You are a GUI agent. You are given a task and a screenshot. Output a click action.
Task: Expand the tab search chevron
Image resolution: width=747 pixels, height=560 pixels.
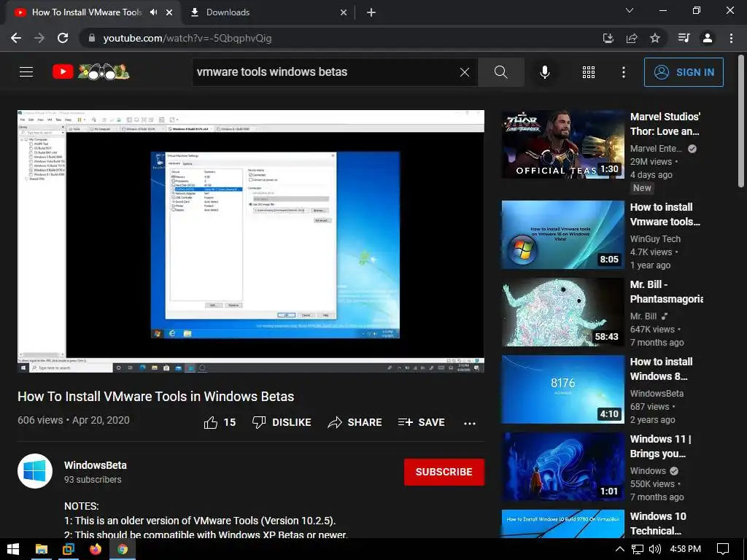(x=630, y=10)
